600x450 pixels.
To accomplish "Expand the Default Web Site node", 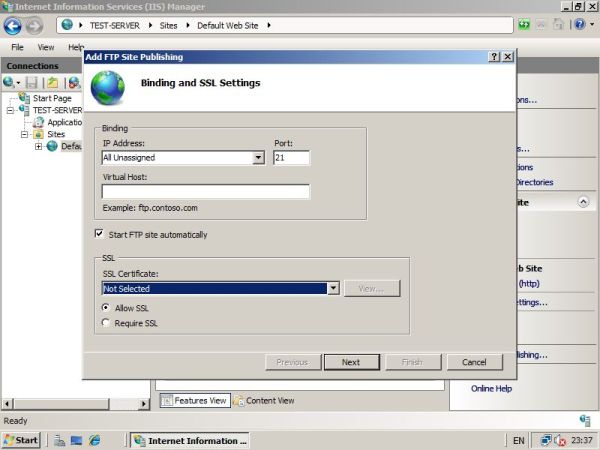I will click(38, 146).
